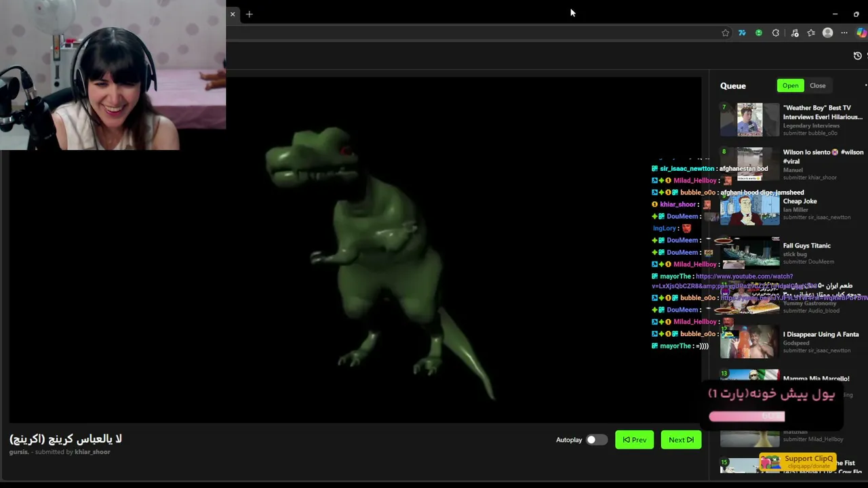Viewport: 868px width, 488px height.
Task: Click the "I Disappear Using A Fanta" title
Action: tap(821, 334)
